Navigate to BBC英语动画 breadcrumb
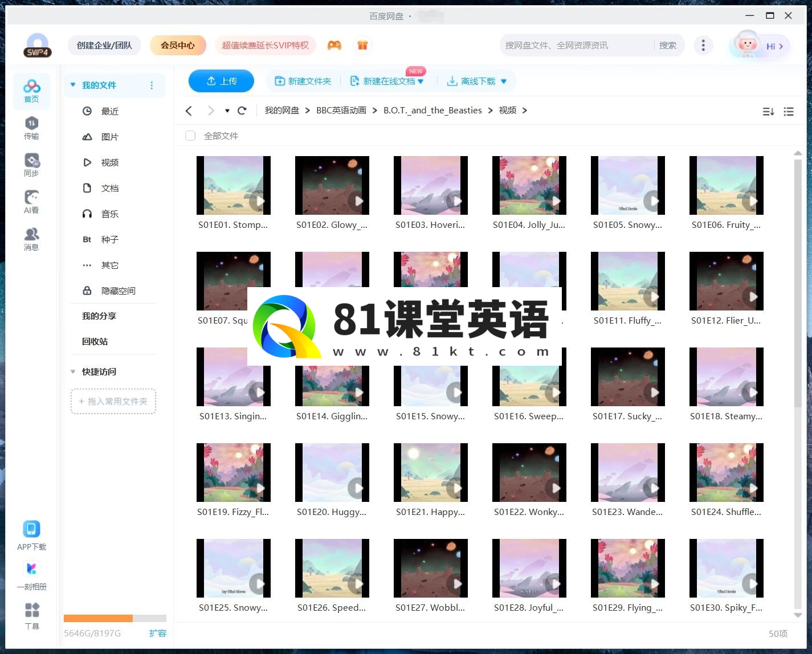Image resolution: width=812 pixels, height=654 pixels. coord(341,111)
